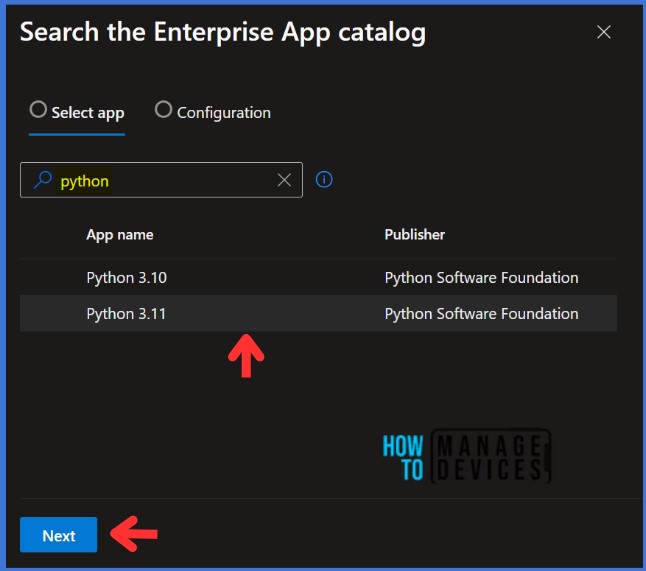
Task: Click inside the python search field
Action: [162, 180]
